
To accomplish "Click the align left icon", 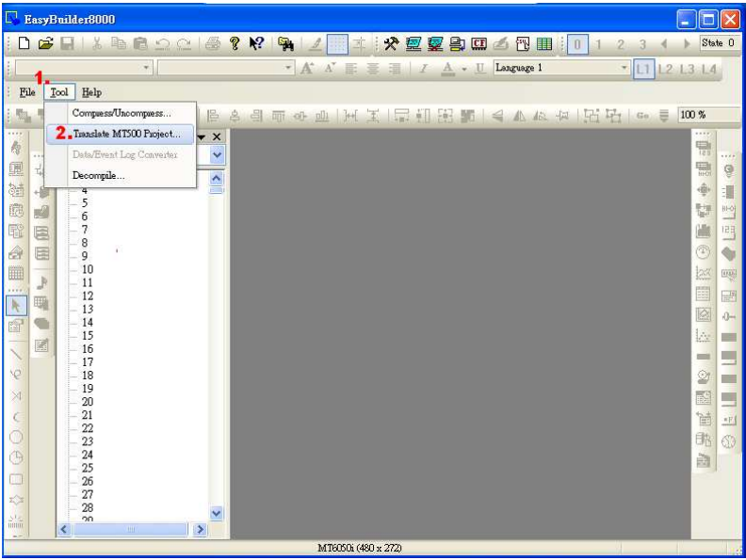I will coord(213,116).
